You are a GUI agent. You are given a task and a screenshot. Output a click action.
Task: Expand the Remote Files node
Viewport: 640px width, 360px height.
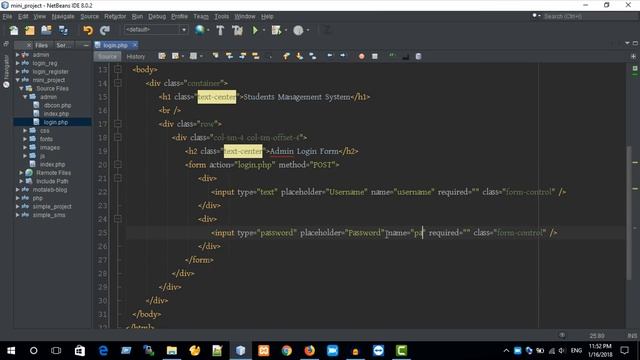point(21,173)
